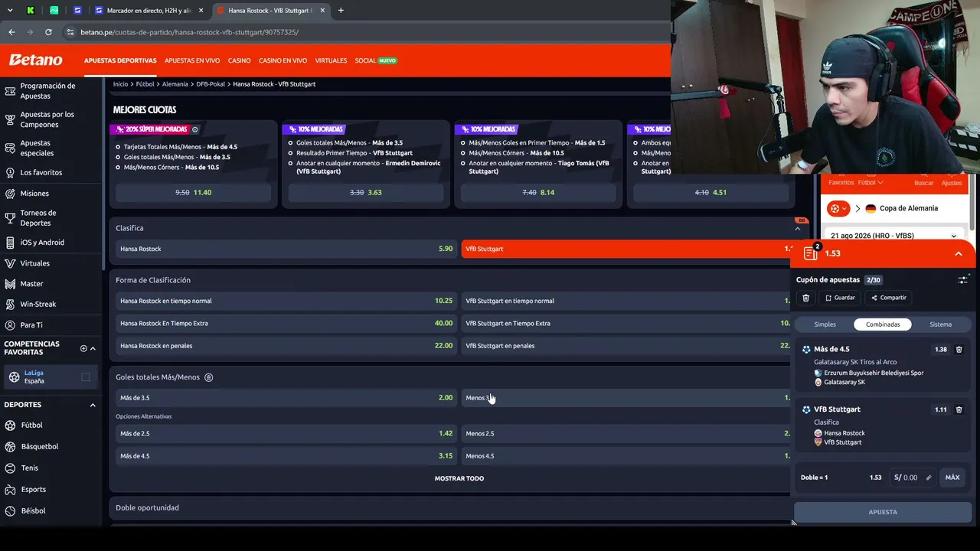Open Apuestas especiales sidebar icon
Image resolution: width=980 pixels, height=551 pixels.
[x=10, y=148]
